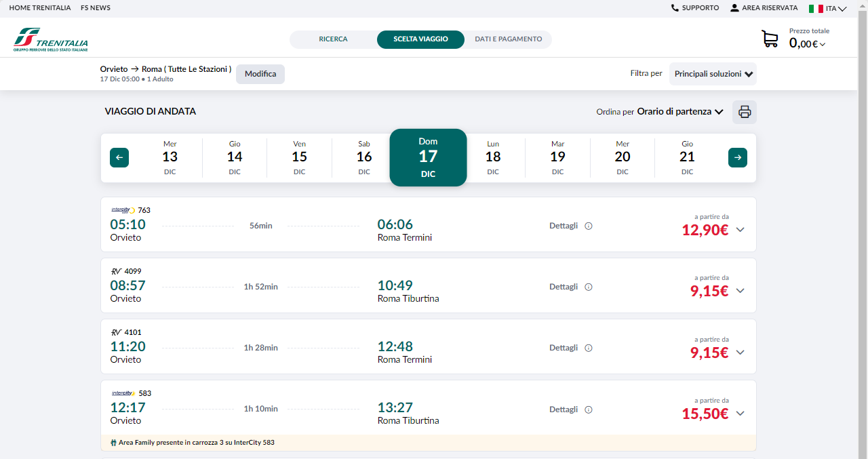Screen dimensions: 868x459
Task: Open the Orario di partenza sort dropdown
Action: [x=680, y=112]
